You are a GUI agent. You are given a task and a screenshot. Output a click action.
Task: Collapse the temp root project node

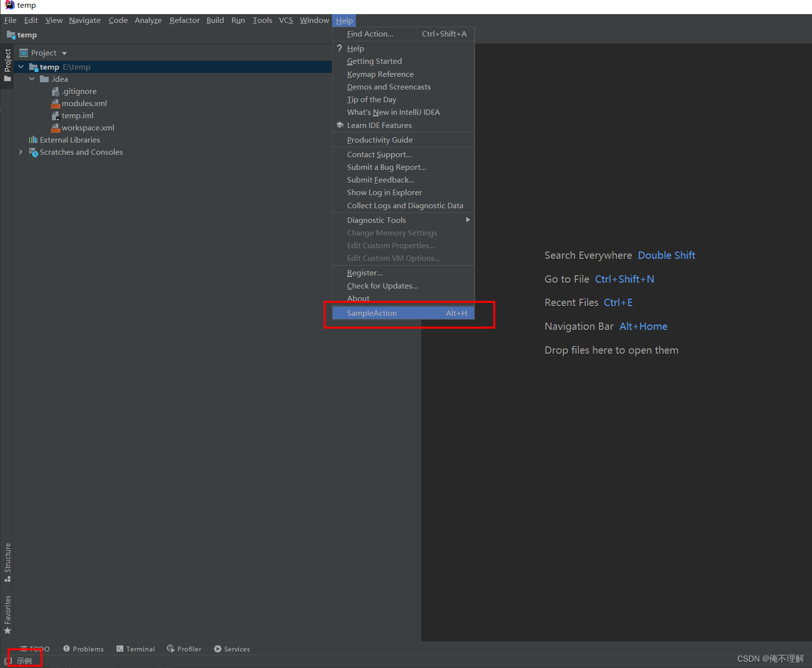(21, 67)
